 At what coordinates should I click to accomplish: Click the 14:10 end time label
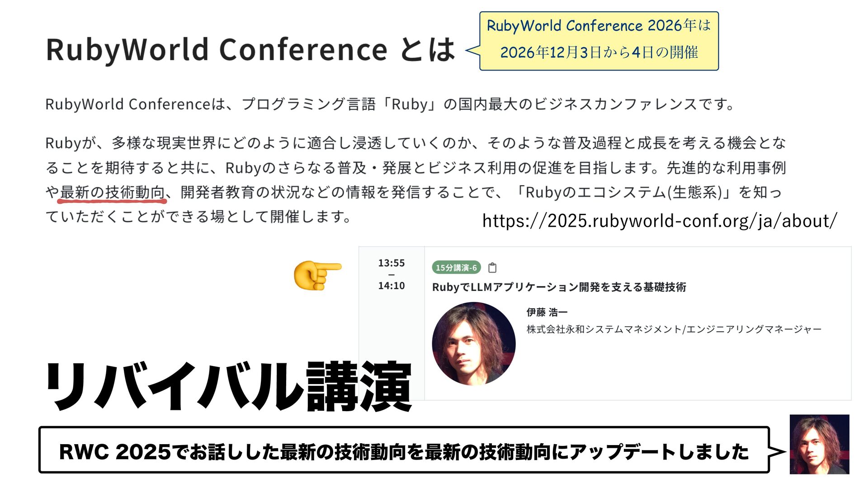391,286
